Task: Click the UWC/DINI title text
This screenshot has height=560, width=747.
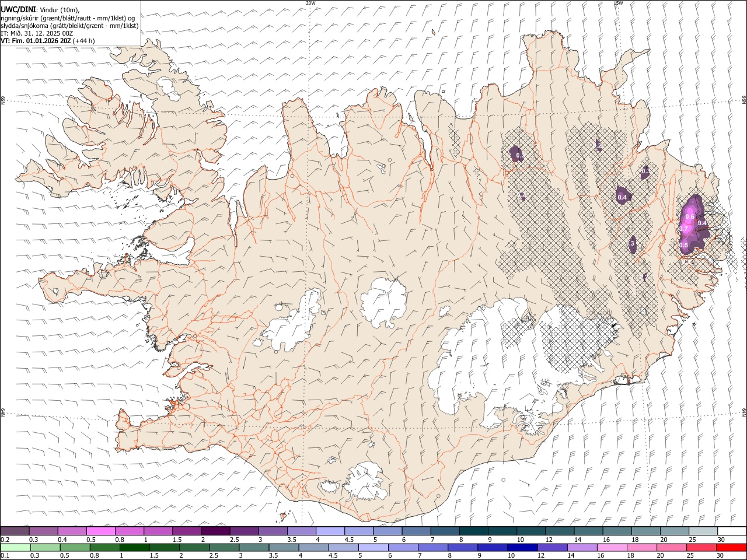Action: (18, 9)
